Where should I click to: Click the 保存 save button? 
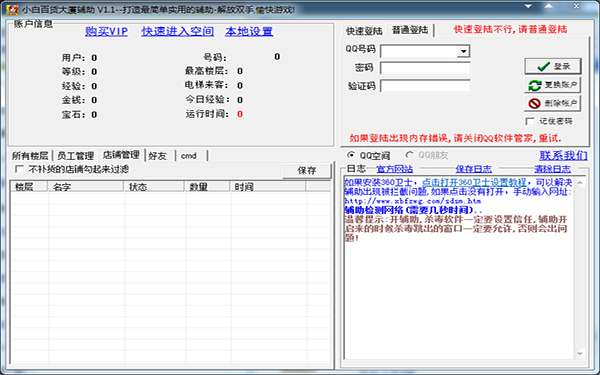coord(307,171)
